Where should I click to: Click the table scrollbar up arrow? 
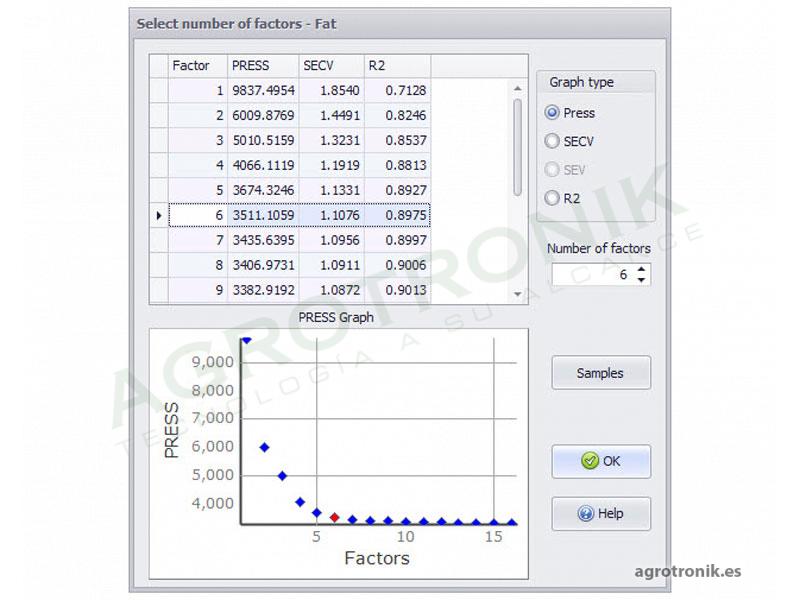click(517, 88)
